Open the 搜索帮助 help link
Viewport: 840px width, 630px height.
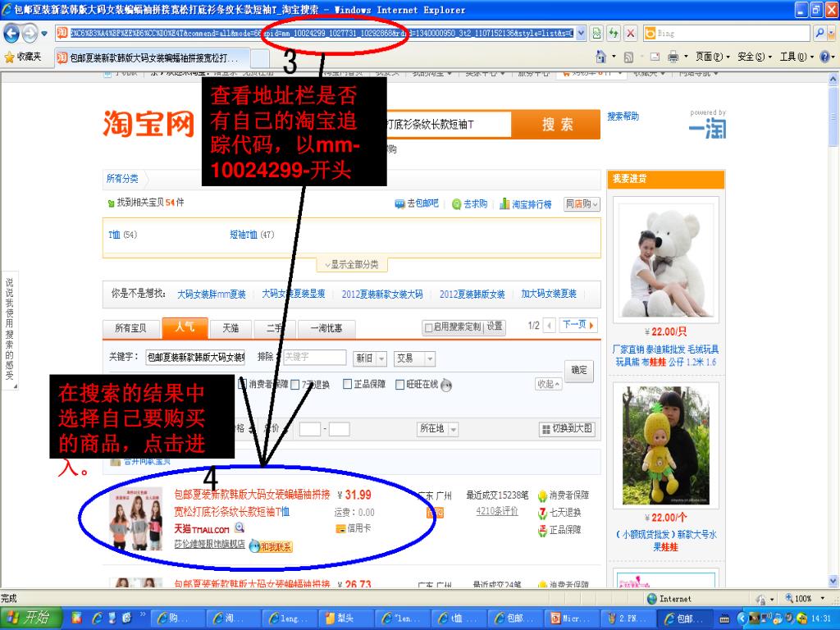(x=623, y=116)
